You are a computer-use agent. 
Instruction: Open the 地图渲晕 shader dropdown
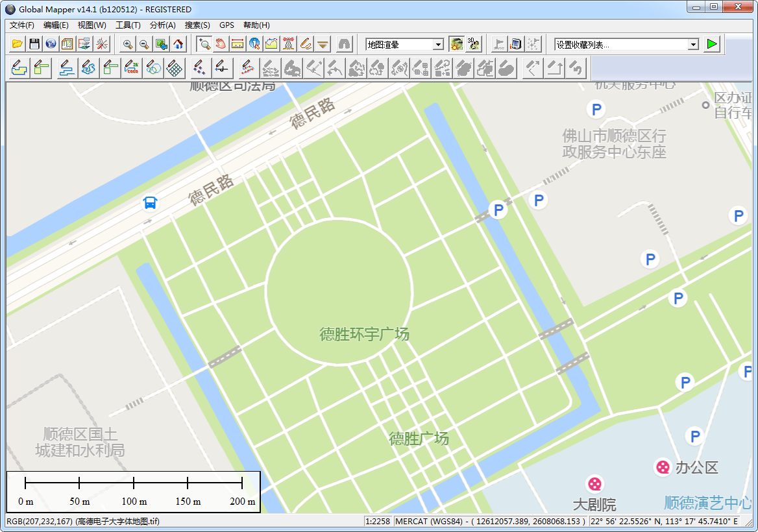(404, 45)
